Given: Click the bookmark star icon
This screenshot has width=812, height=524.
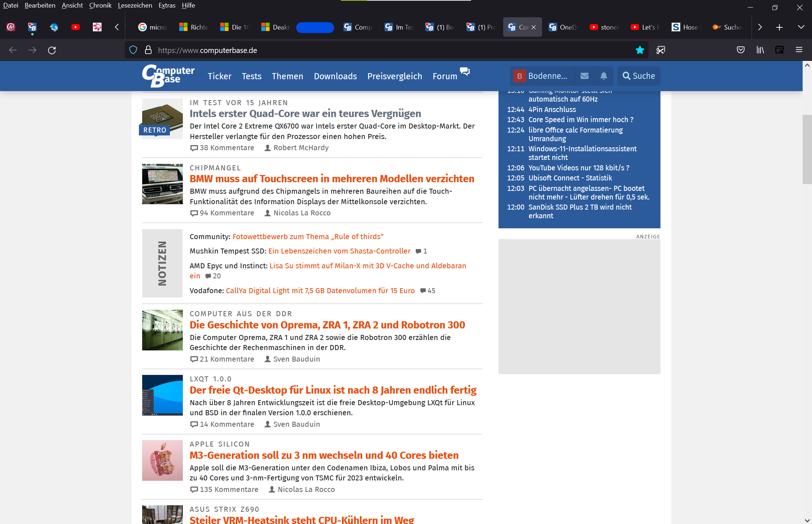Looking at the screenshot, I should coord(640,50).
